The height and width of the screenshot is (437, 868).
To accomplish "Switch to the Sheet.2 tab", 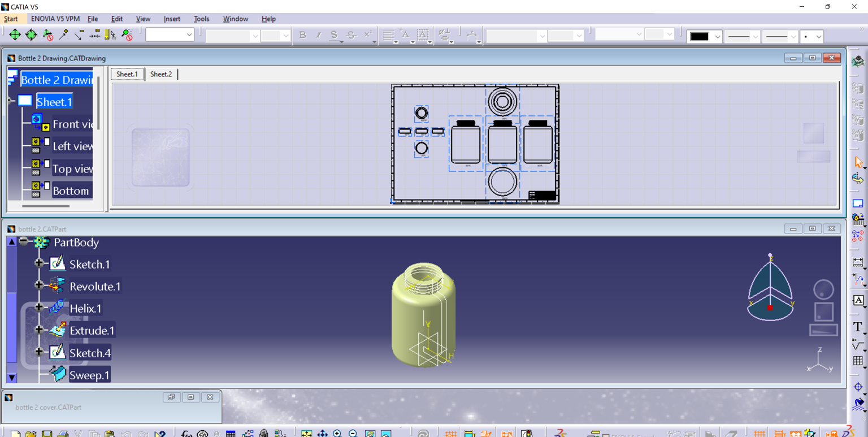I will tap(161, 74).
